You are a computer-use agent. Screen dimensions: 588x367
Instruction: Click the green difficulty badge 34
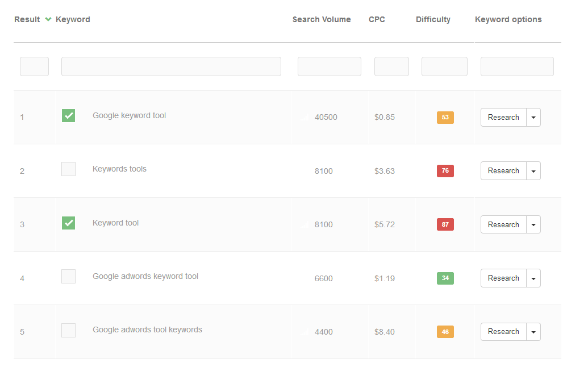click(x=445, y=278)
